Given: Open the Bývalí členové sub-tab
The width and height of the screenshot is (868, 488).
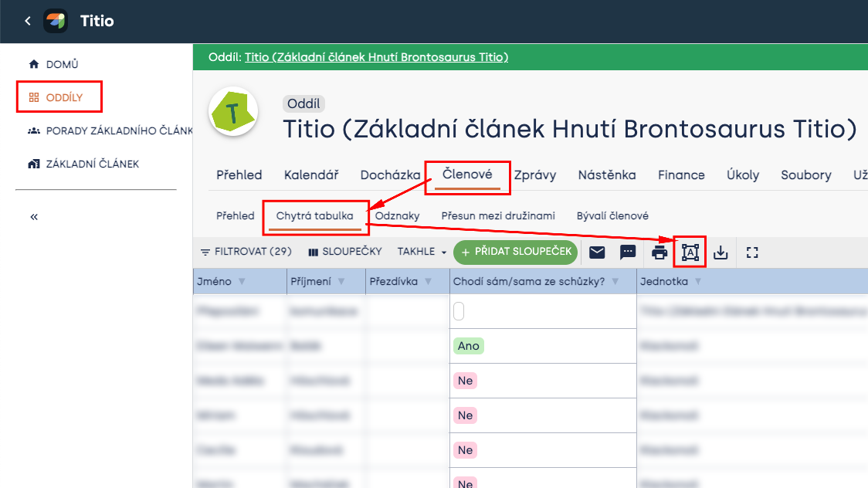Looking at the screenshot, I should click(x=613, y=215).
